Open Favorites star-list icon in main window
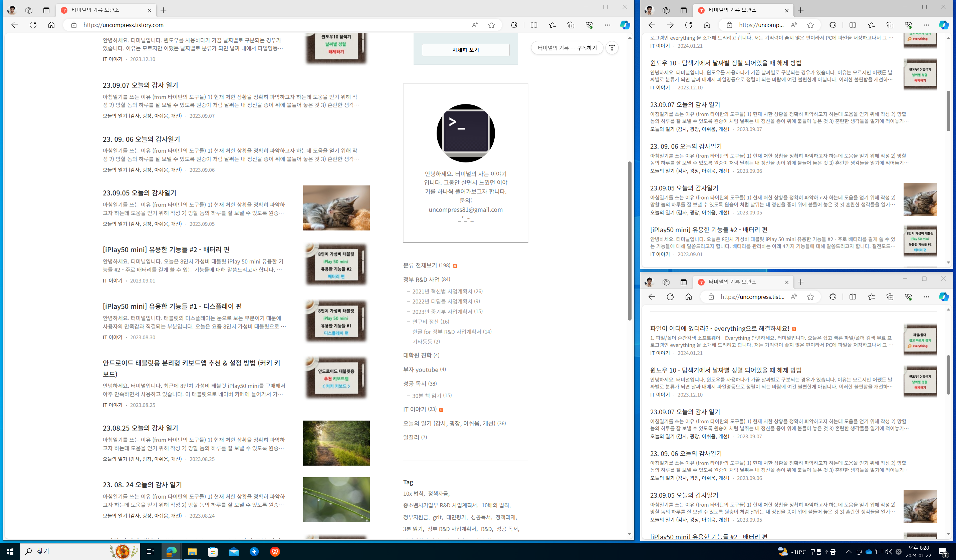 pyautogui.click(x=552, y=25)
